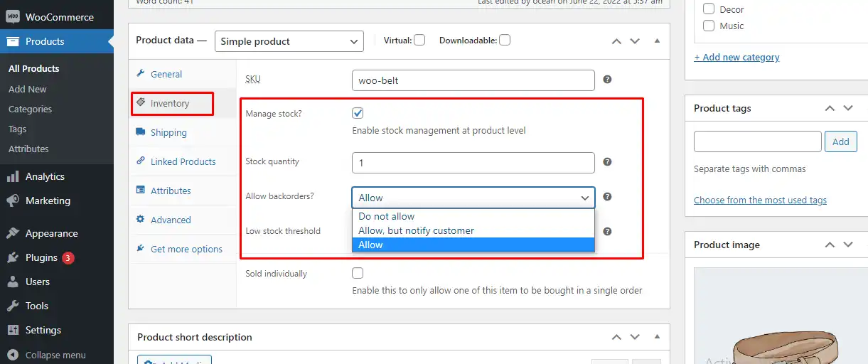Uncheck the Manage stock checkbox
The image size is (868, 364).
[358, 113]
